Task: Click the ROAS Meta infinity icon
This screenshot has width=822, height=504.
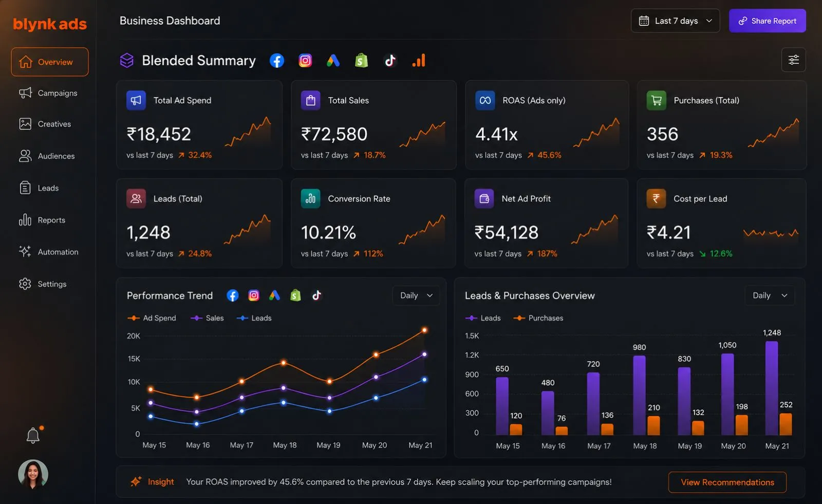Action: [485, 100]
